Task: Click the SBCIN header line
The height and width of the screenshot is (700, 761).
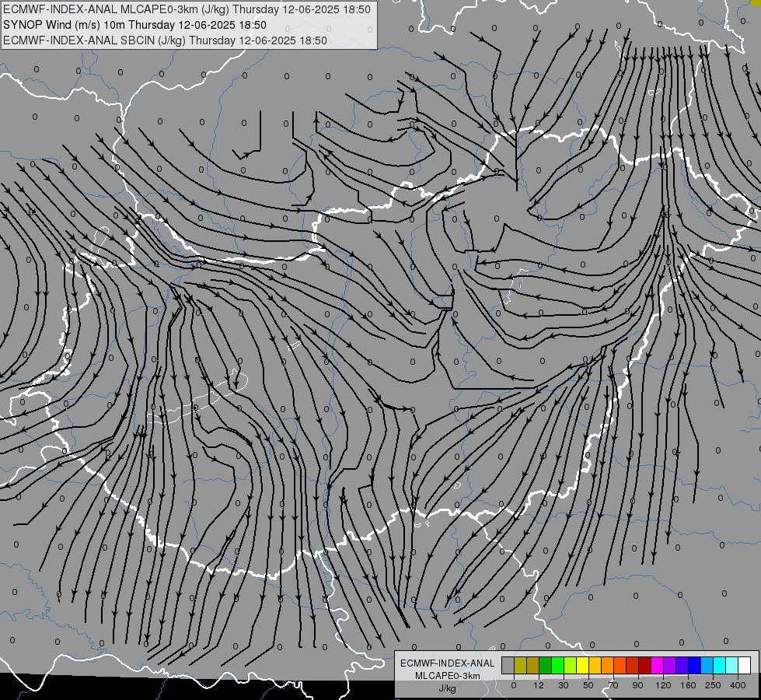Action: (x=165, y=40)
